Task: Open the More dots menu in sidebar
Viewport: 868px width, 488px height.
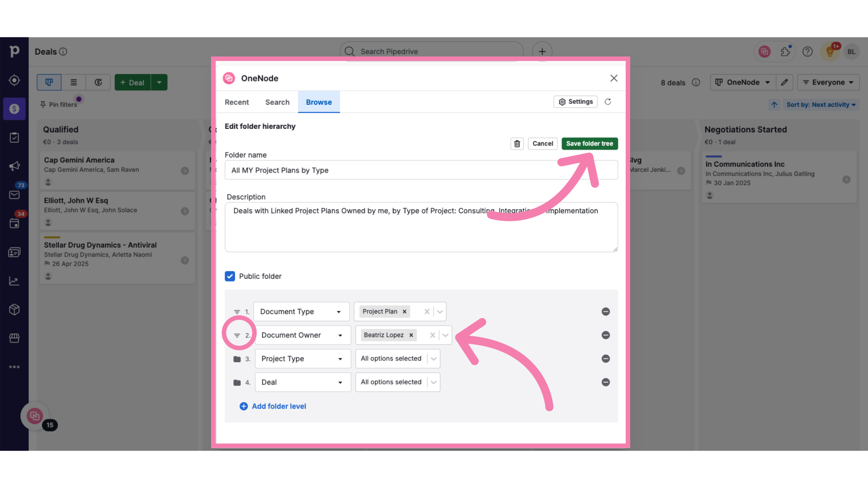Action: [14, 367]
